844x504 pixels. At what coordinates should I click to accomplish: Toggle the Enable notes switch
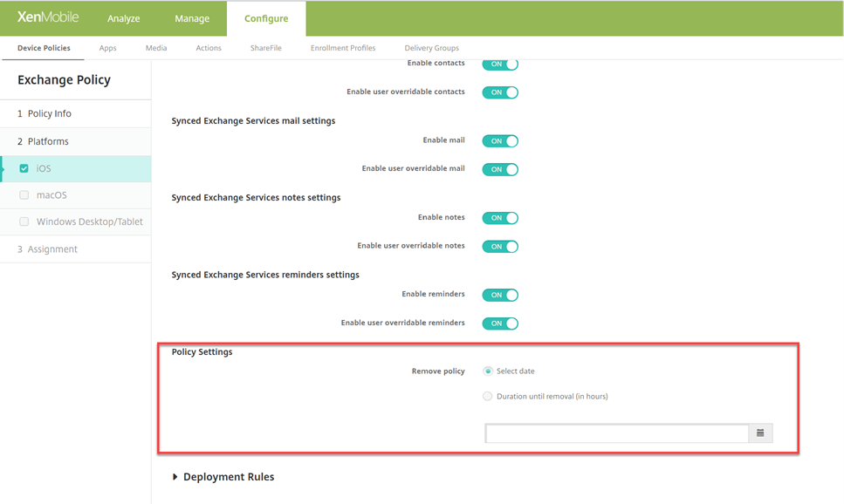coord(500,218)
